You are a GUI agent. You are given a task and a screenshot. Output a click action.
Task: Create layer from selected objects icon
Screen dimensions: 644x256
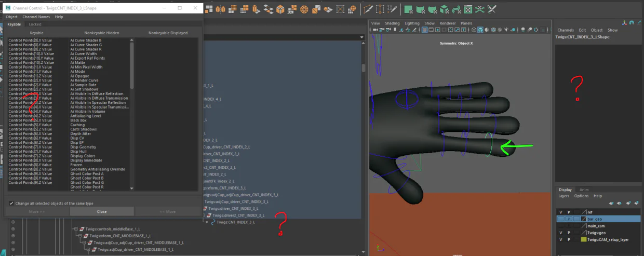coord(636,203)
